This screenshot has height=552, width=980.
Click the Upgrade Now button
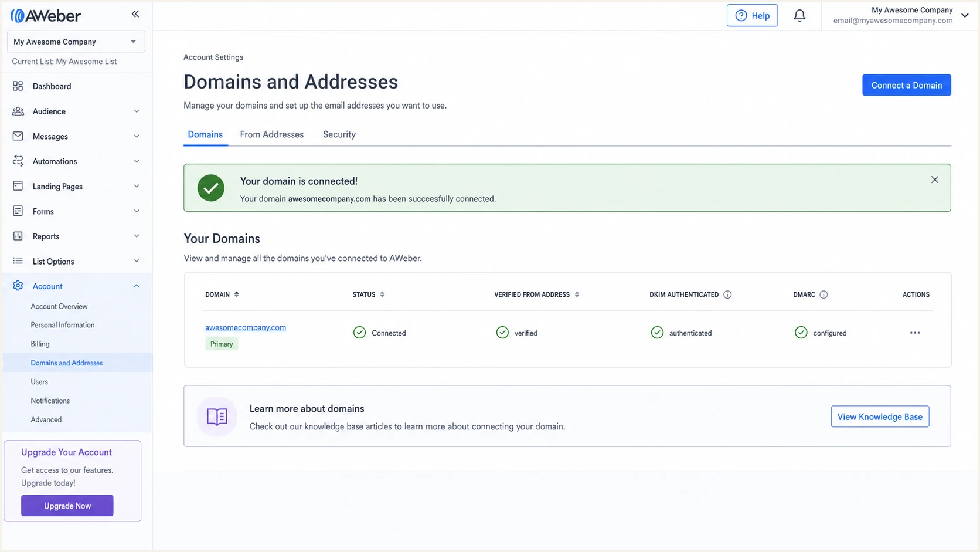point(67,506)
